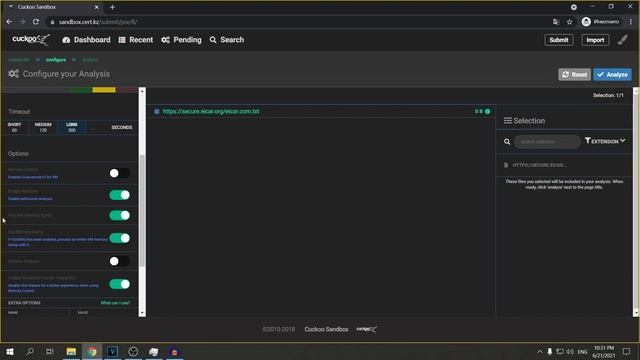Select the Medium 120 timeout option
Image resolution: width=640 pixels, height=360 pixels.
pos(43,127)
